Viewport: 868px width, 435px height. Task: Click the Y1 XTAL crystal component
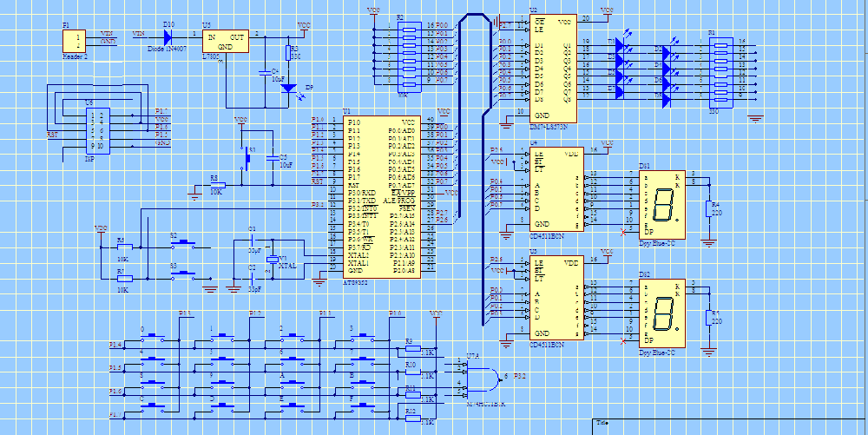tap(269, 260)
